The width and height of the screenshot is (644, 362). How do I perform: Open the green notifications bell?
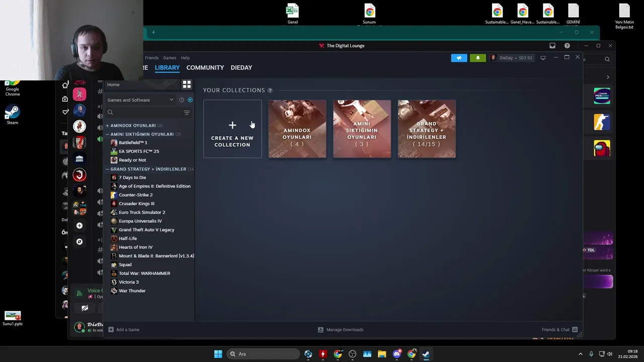[477, 58]
